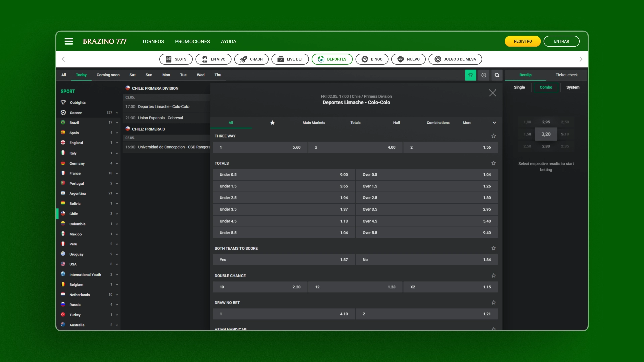This screenshot has width=644, height=362.
Task: Select Double Chance X2 at 1.15
Action: click(450, 287)
